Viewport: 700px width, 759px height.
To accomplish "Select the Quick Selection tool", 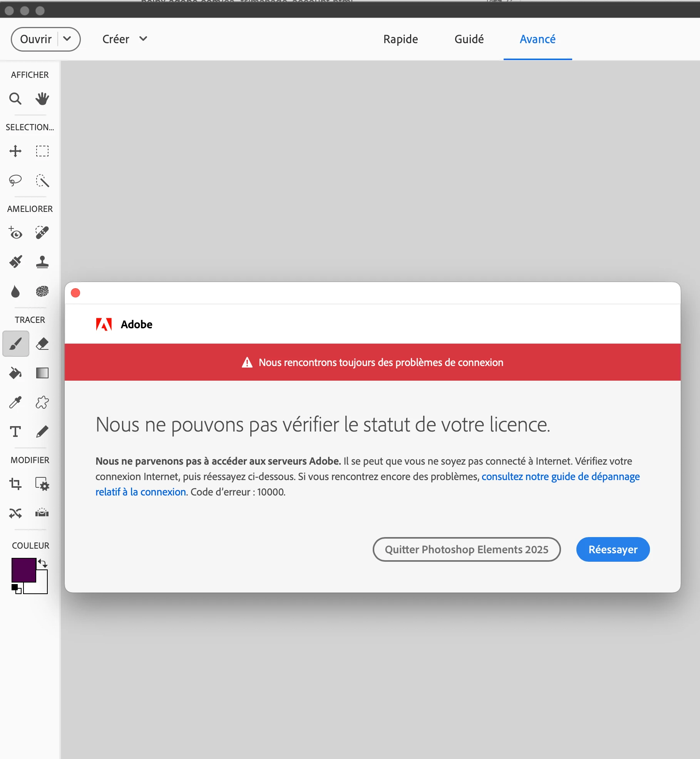I will click(42, 180).
